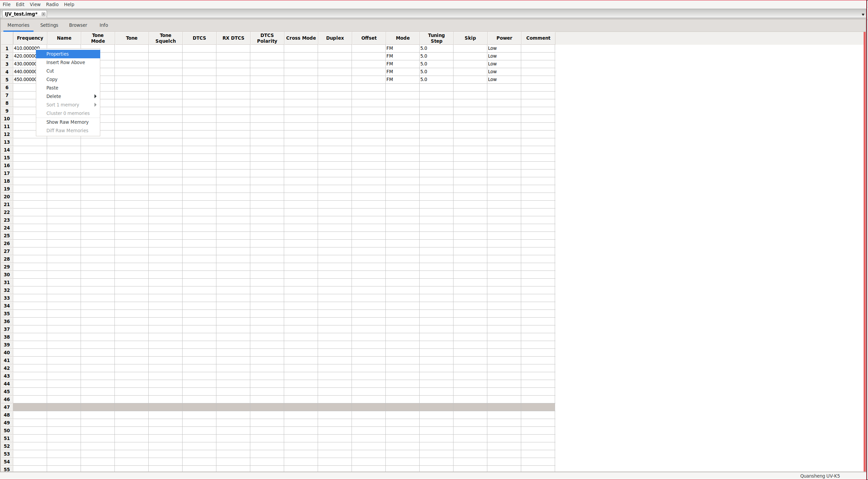This screenshot has height=480, width=868.
Task: Choose Properties in context menu
Action: 57,54
